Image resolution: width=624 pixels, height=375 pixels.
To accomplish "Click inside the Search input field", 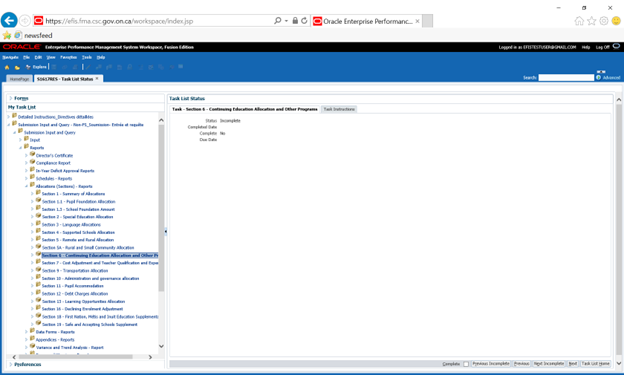I will (x=566, y=78).
